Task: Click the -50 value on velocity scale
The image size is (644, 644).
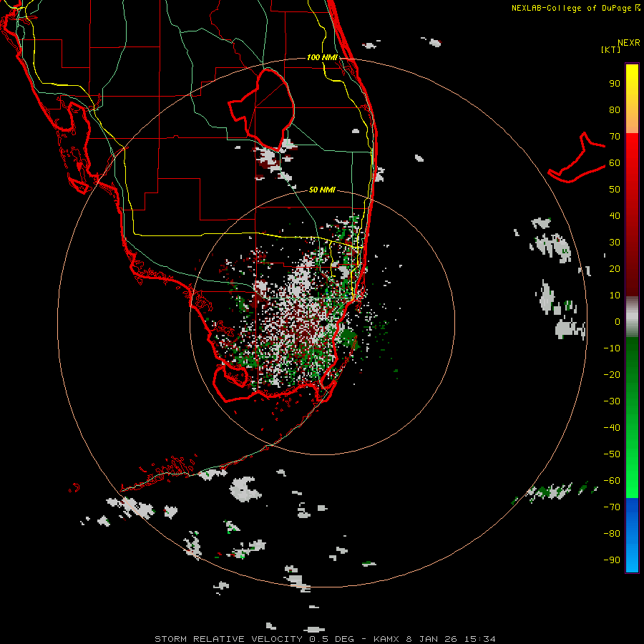Action: 612,454
